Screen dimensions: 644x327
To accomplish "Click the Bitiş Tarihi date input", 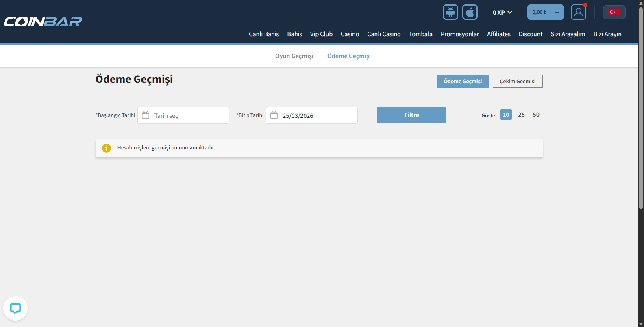I will (x=312, y=115).
